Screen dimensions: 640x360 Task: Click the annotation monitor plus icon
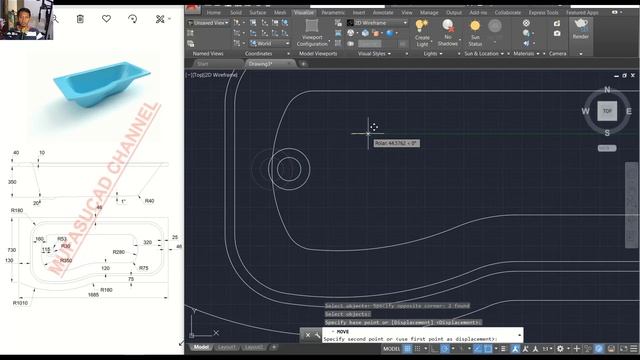577,349
